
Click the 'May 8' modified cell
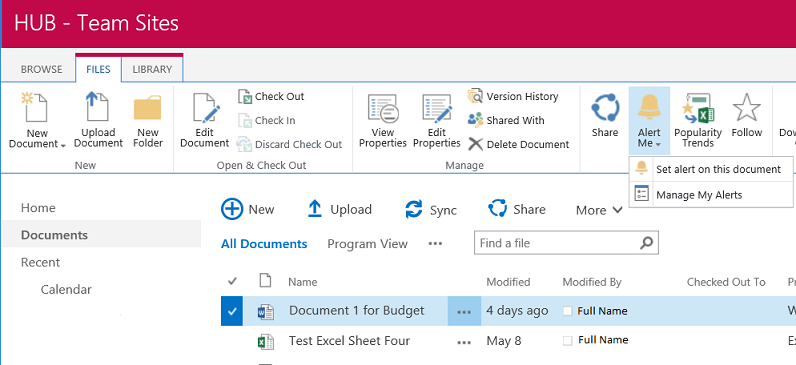pos(504,341)
